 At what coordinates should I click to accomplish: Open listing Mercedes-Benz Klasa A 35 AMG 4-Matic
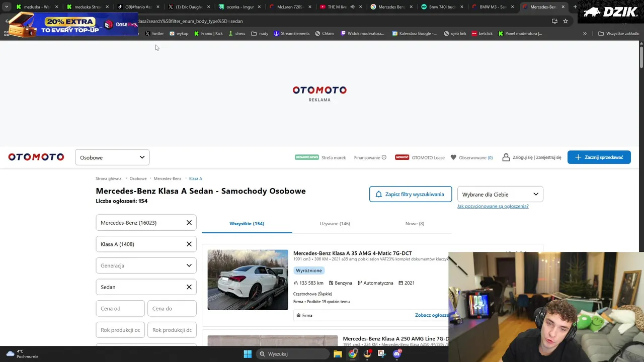(x=352, y=253)
